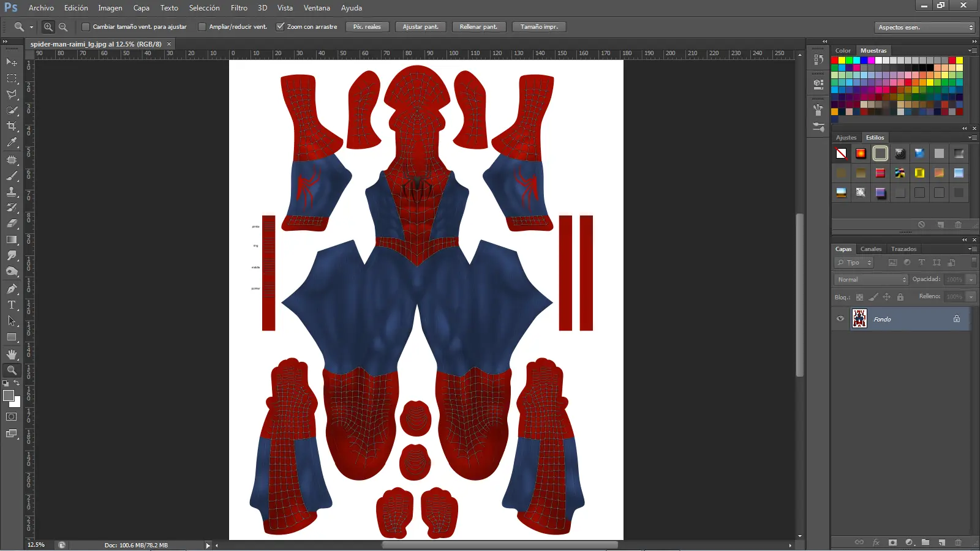Select the Quick Selection tool
The height and width of the screenshot is (551, 980).
click(12, 110)
